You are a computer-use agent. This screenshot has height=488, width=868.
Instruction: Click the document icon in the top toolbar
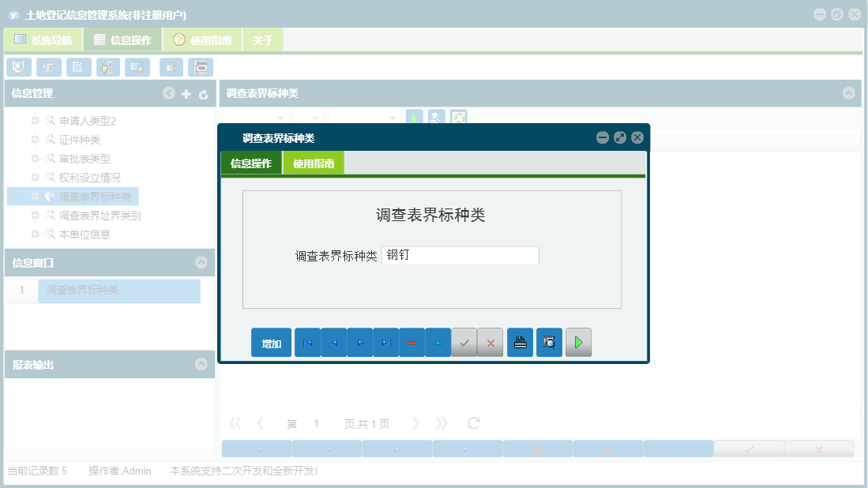[x=77, y=67]
